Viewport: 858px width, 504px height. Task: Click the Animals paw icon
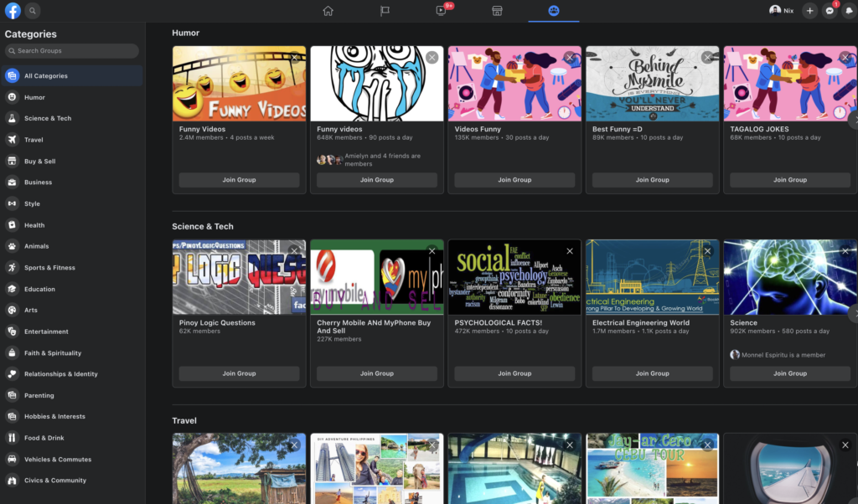(12, 246)
